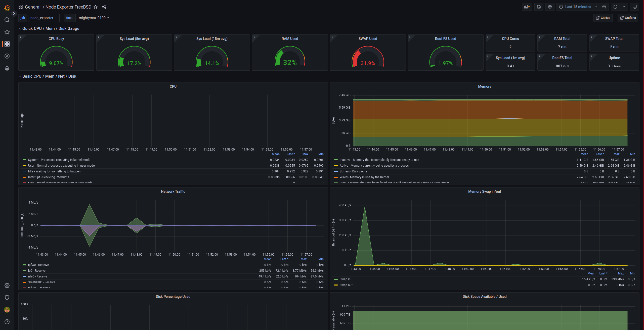644x330 pixels.
Task: Click the Grafana logo home icon
Action: (7, 8)
